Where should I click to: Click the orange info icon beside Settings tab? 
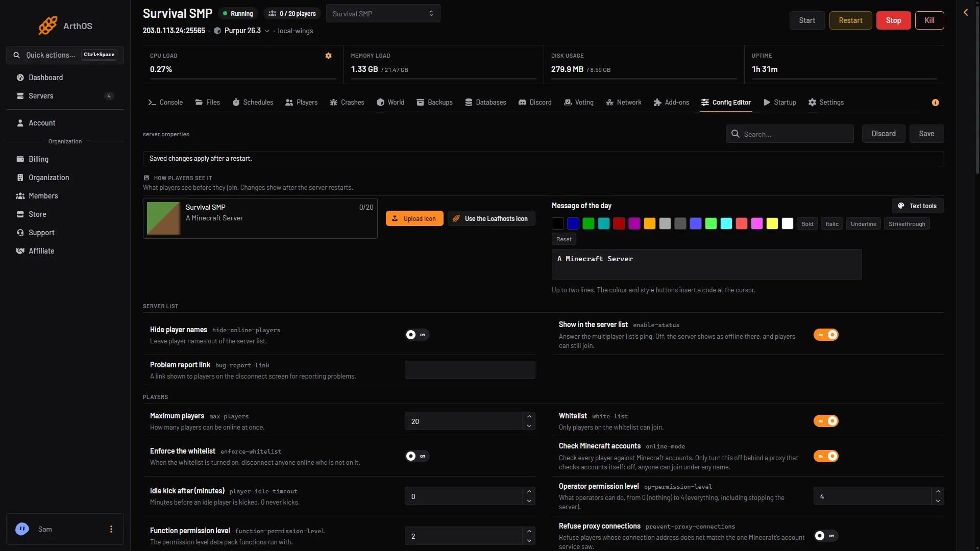[935, 103]
